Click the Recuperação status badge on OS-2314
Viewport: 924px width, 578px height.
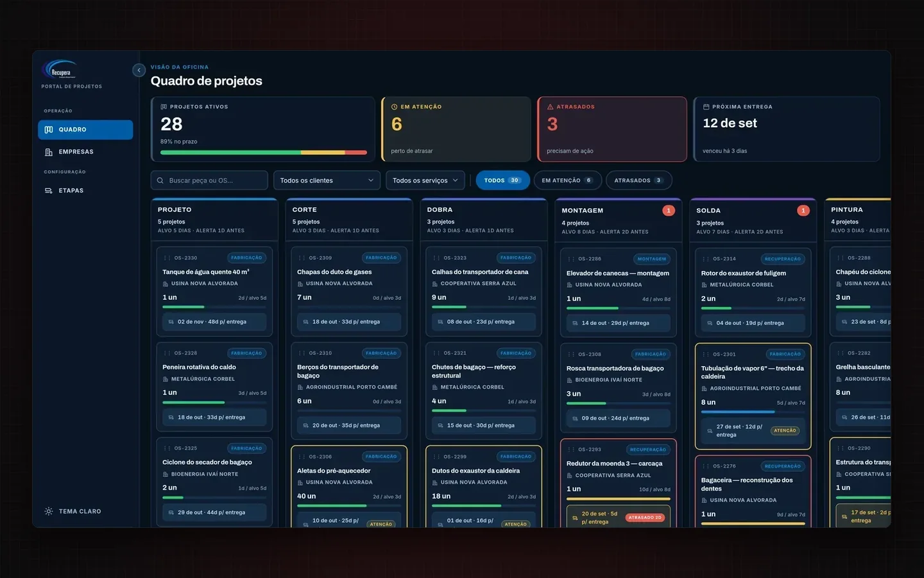(x=783, y=259)
